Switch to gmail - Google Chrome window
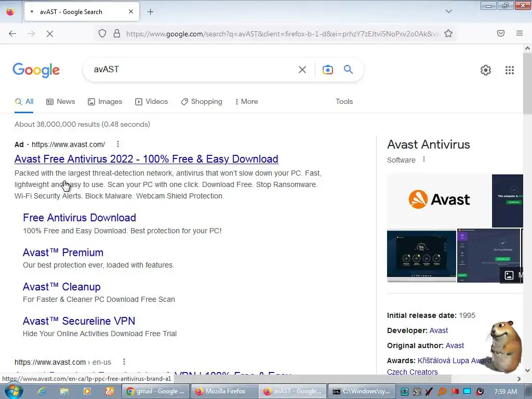This screenshot has height=399, width=532. pyautogui.click(x=155, y=391)
